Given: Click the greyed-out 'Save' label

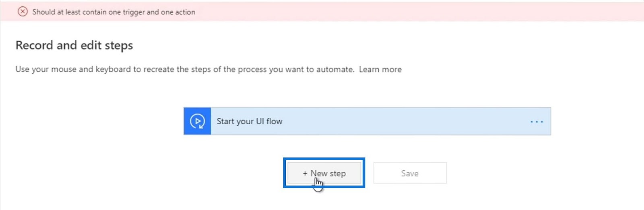Looking at the screenshot, I should 410,173.
